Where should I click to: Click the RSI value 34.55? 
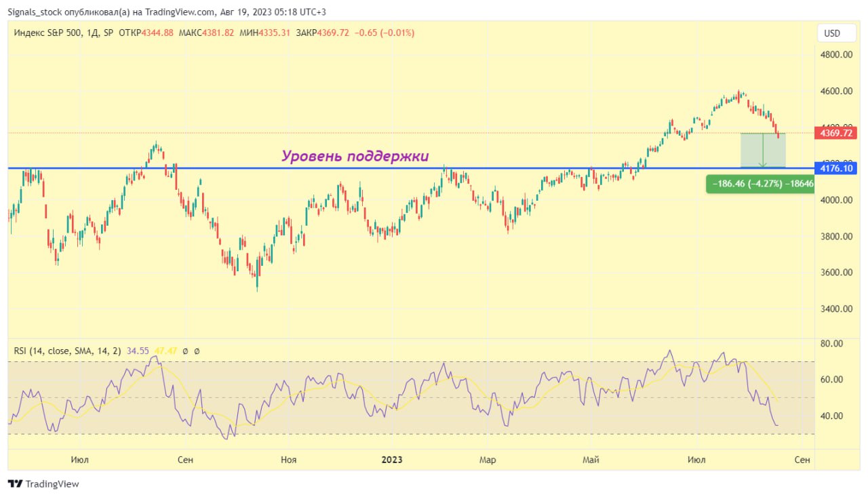tap(138, 351)
